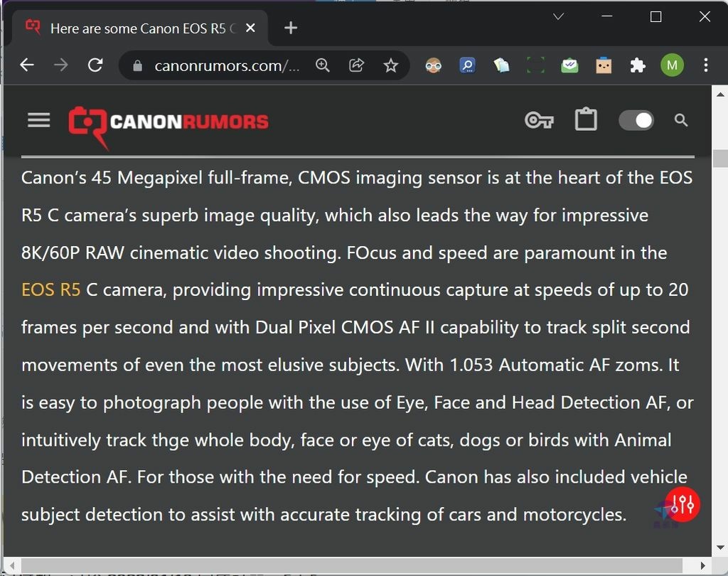Open the blue magnifier search extension

(468, 65)
